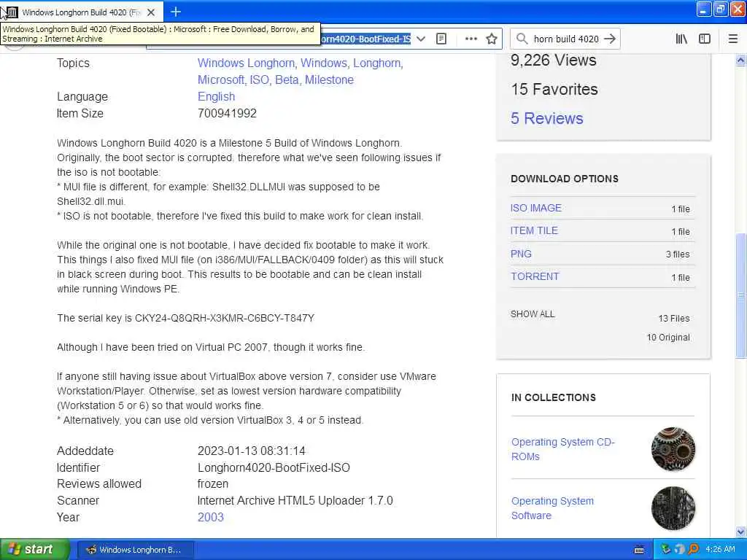Click the 10 Original count
This screenshot has height=560, width=747.
click(668, 338)
